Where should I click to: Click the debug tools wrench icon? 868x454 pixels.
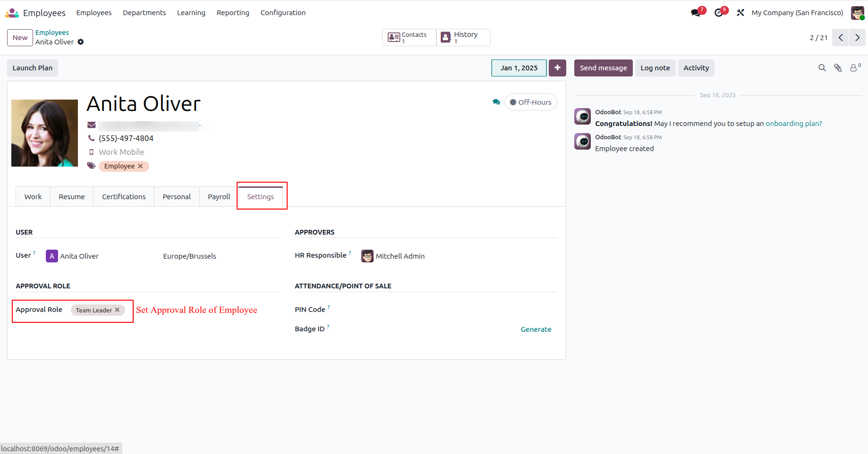tap(740, 13)
